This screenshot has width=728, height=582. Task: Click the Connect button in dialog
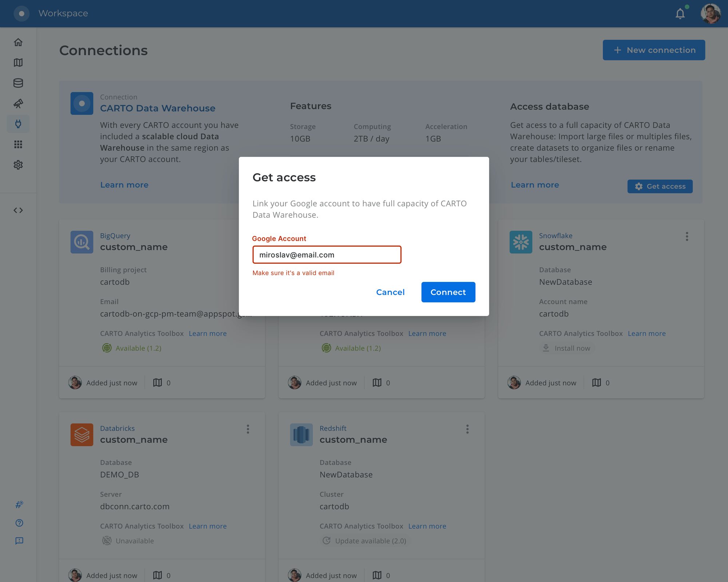[x=448, y=292]
